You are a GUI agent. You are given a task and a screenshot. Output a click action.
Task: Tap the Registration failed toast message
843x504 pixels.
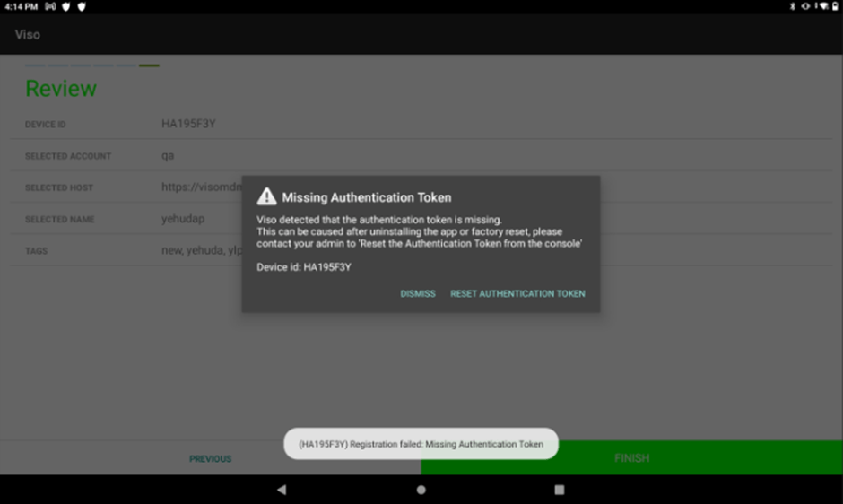coord(421,444)
